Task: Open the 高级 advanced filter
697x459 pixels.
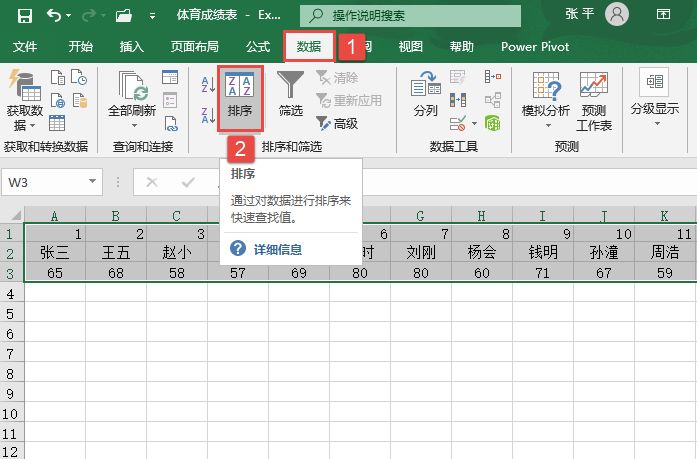Action: pos(337,123)
